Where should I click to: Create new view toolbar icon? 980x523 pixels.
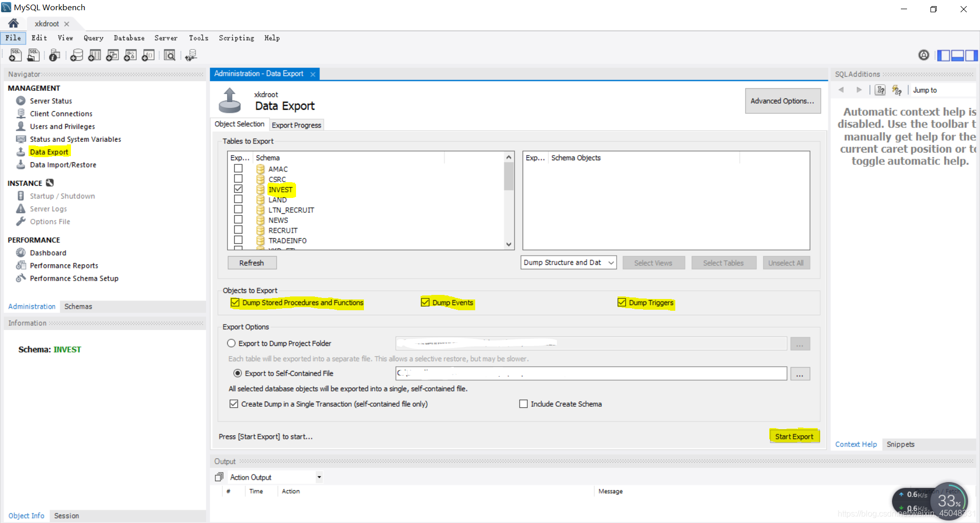click(x=112, y=55)
